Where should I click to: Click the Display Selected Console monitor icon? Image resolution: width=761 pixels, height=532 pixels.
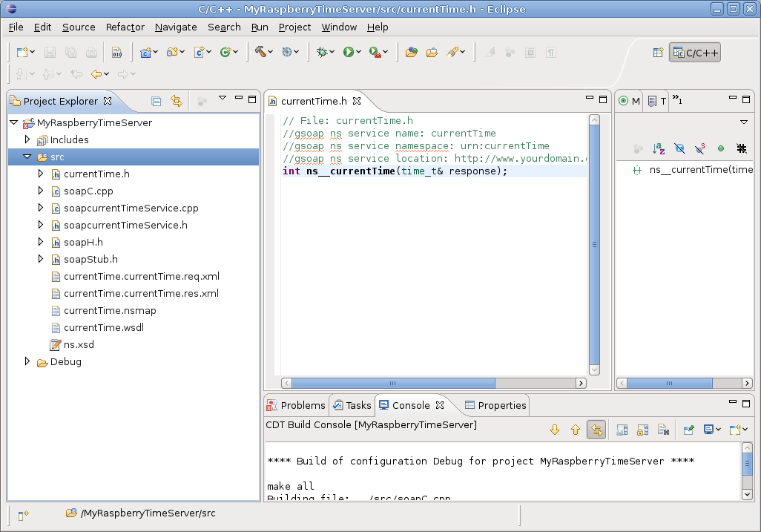click(709, 430)
